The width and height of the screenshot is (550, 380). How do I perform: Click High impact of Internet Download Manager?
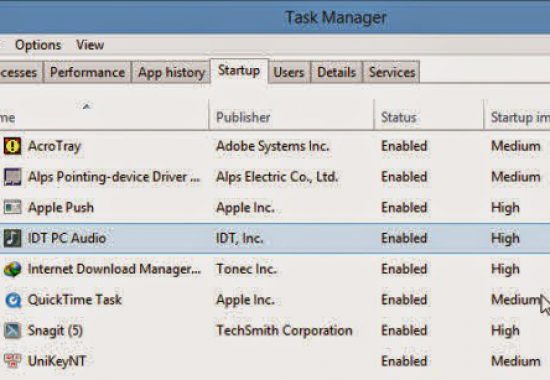[x=505, y=269]
